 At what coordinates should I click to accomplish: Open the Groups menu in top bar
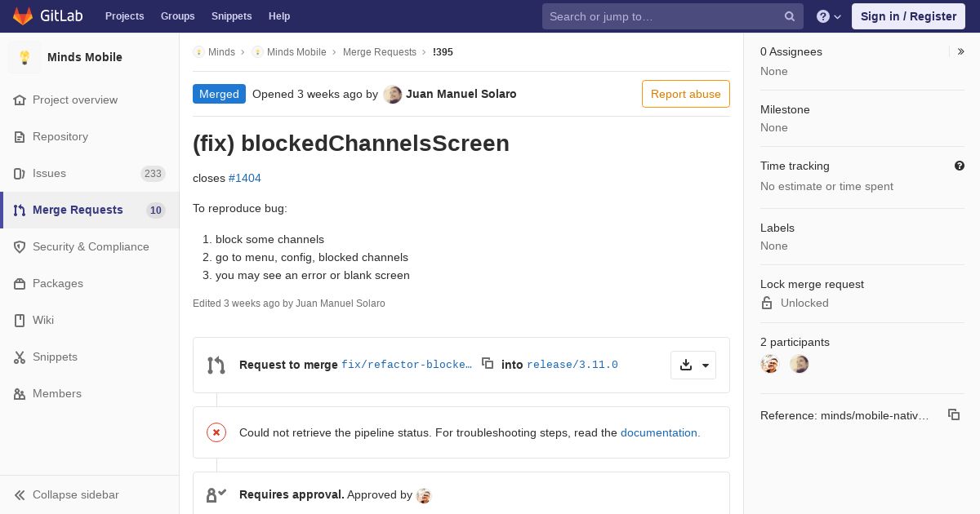(x=177, y=16)
